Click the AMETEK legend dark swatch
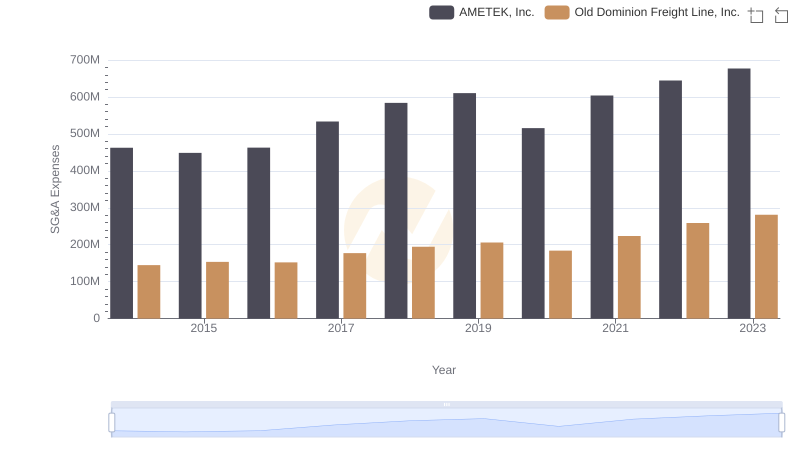 pyautogui.click(x=441, y=12)
